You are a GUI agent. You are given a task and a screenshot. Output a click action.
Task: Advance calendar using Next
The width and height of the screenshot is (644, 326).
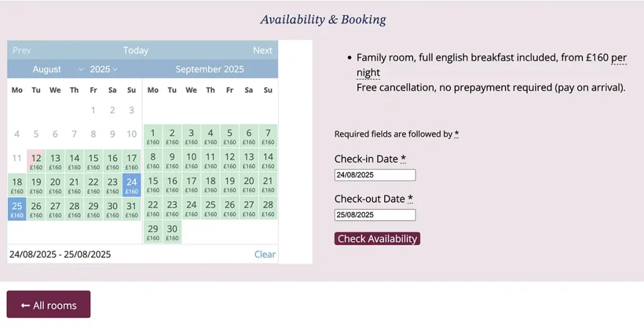point(262,50)
